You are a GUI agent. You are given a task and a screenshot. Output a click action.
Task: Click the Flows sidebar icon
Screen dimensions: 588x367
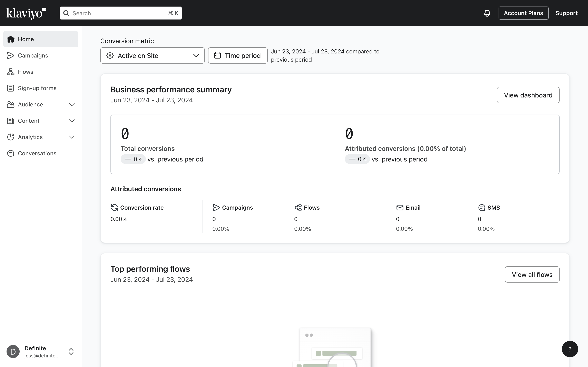tap(10, 72)
